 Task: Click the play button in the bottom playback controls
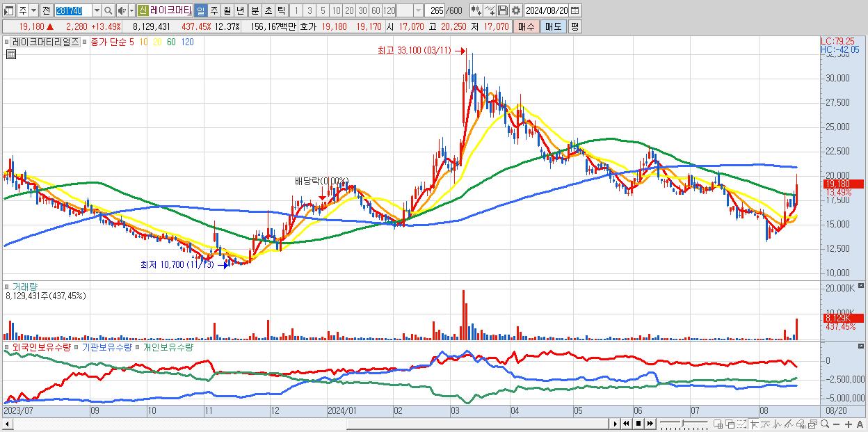point(616,424)
